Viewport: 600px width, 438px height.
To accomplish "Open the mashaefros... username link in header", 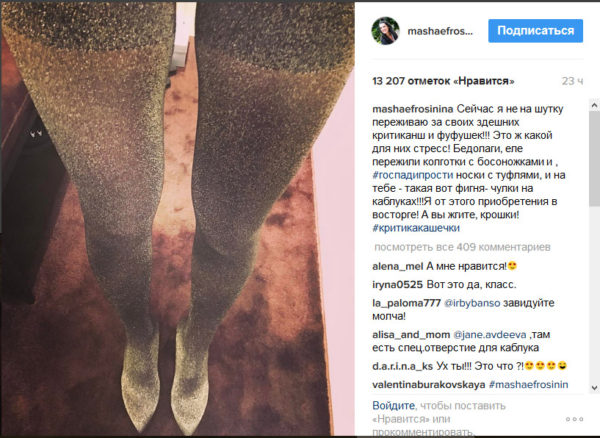I will click(x=440, y=31).
